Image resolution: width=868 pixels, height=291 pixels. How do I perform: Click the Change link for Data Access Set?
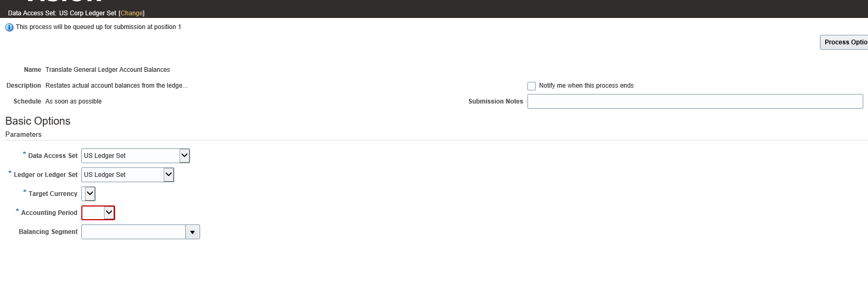click(131, 13)
